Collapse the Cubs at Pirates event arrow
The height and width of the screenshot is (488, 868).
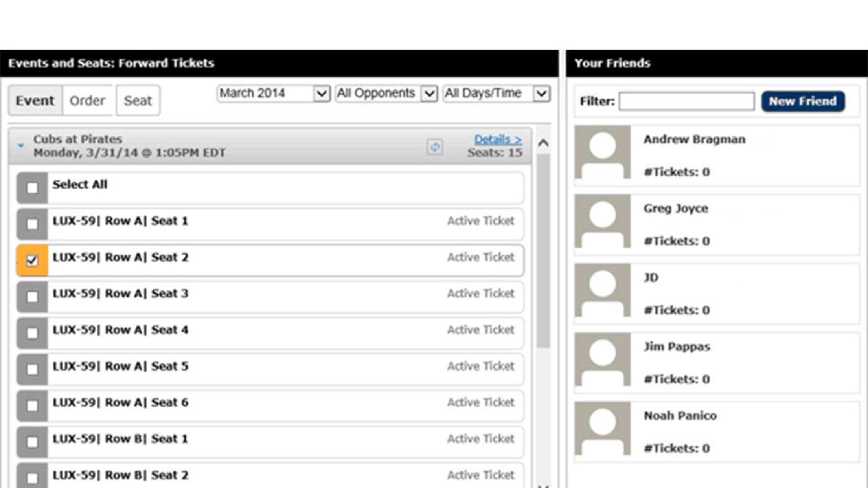[21, 146]
